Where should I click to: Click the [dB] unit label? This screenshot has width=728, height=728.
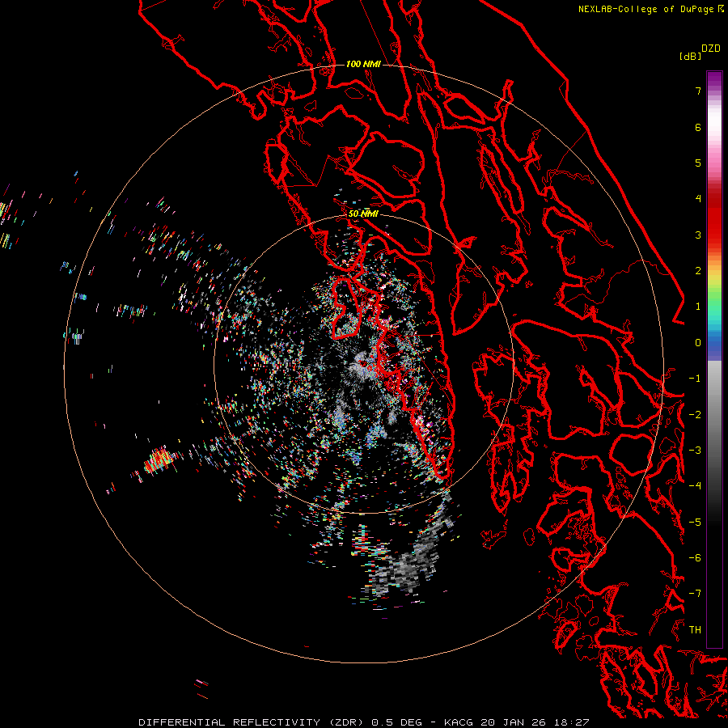click(690, 56)
